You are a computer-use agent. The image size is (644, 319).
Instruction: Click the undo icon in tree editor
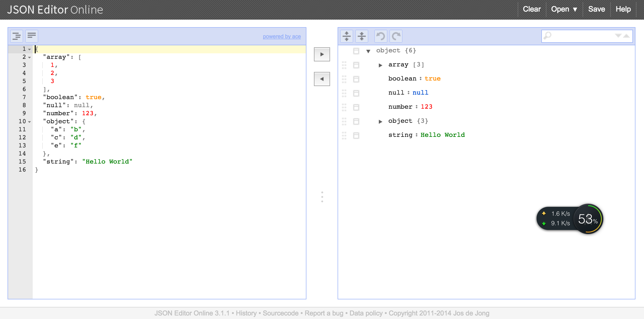pyautogui.click(x=381, y=36)
